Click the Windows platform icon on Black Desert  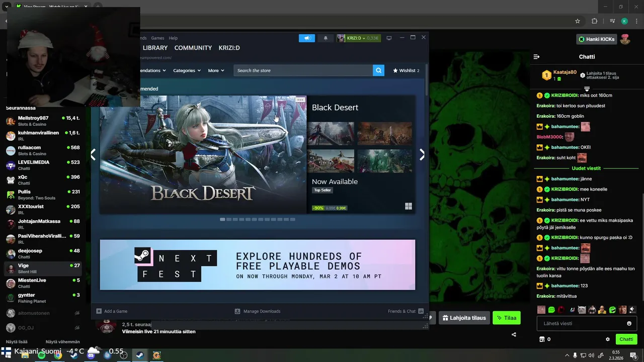[409, 206]
